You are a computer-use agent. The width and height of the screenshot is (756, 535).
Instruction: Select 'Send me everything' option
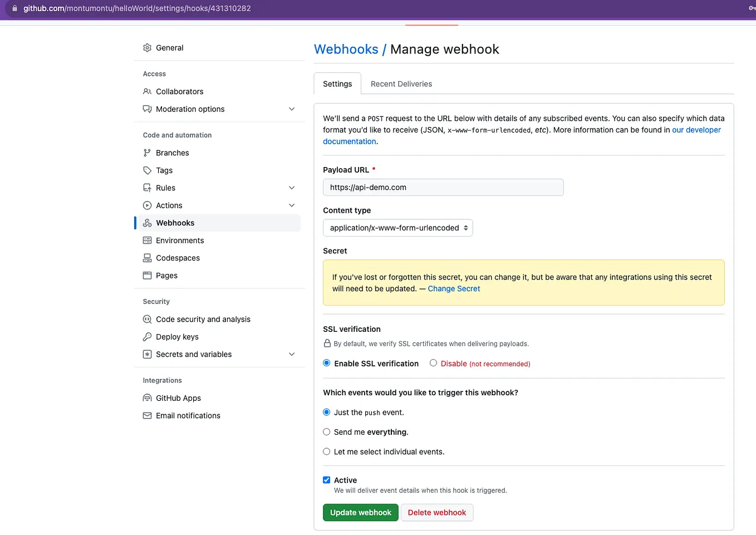coord(326,431)
